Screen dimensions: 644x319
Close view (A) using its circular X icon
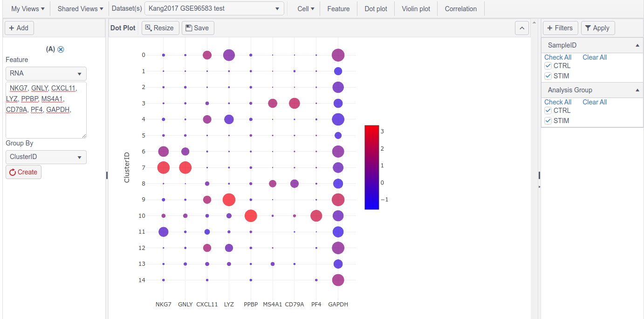61,49
